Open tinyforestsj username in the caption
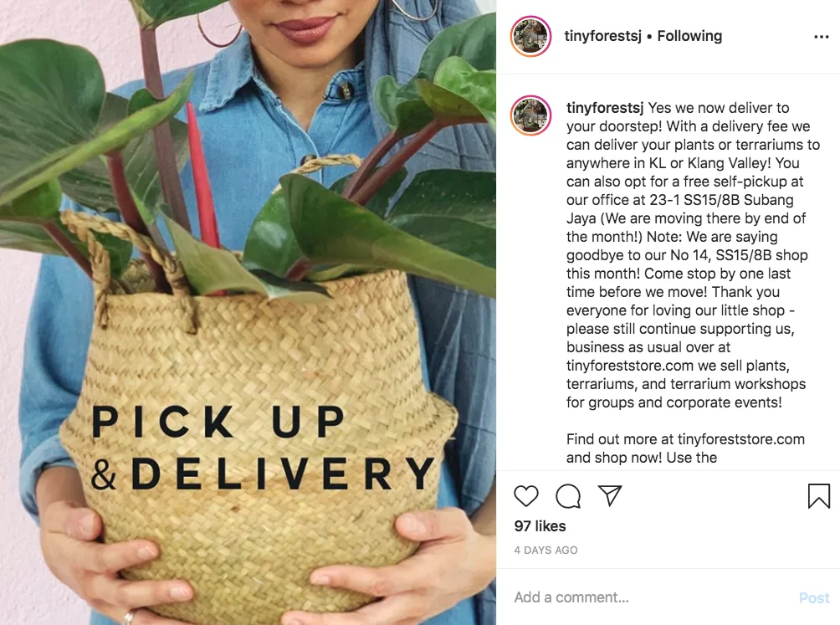Screen dimensions: 840x625 pos(605,108)
